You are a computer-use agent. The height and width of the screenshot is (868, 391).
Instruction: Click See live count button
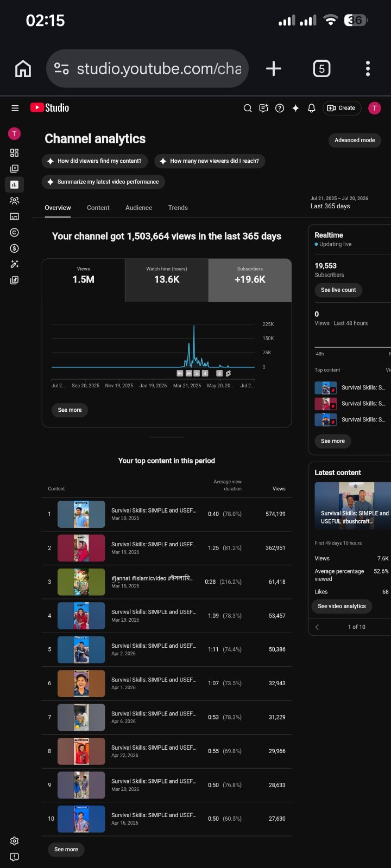tap(338, 290)
